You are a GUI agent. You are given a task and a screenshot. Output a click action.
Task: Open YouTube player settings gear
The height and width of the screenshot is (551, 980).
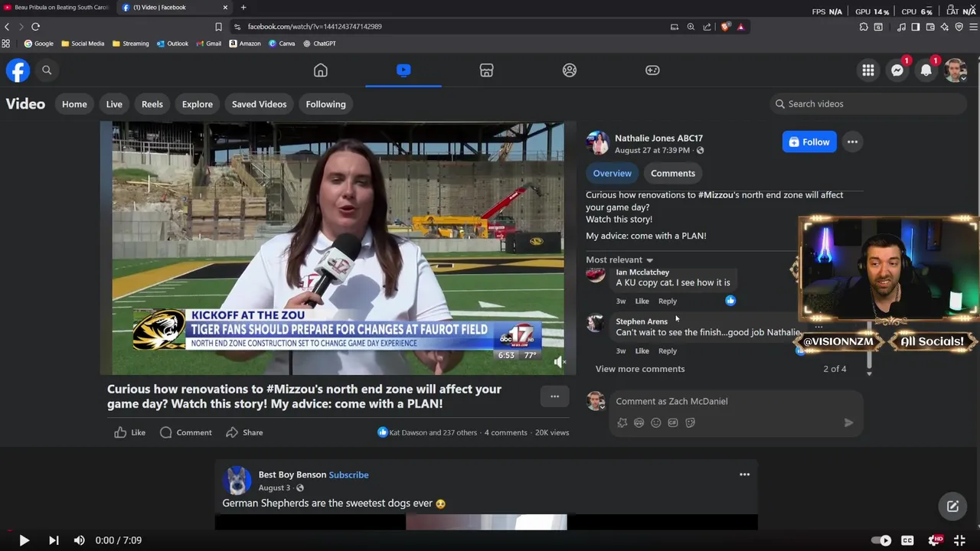tap(935, 541)
